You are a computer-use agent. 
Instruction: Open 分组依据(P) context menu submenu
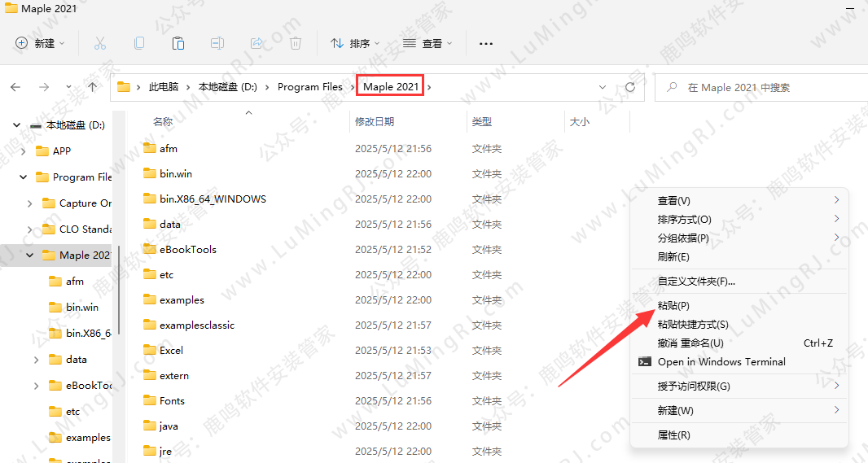[739, 238]
